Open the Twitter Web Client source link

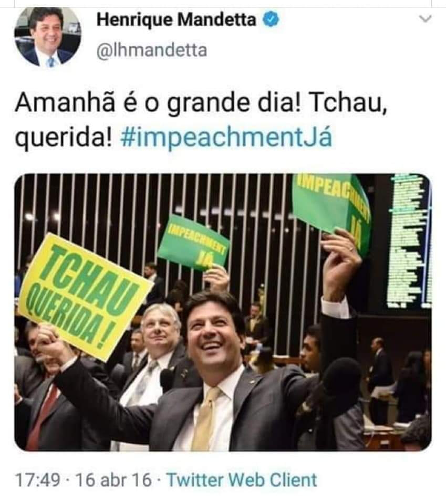242,480
